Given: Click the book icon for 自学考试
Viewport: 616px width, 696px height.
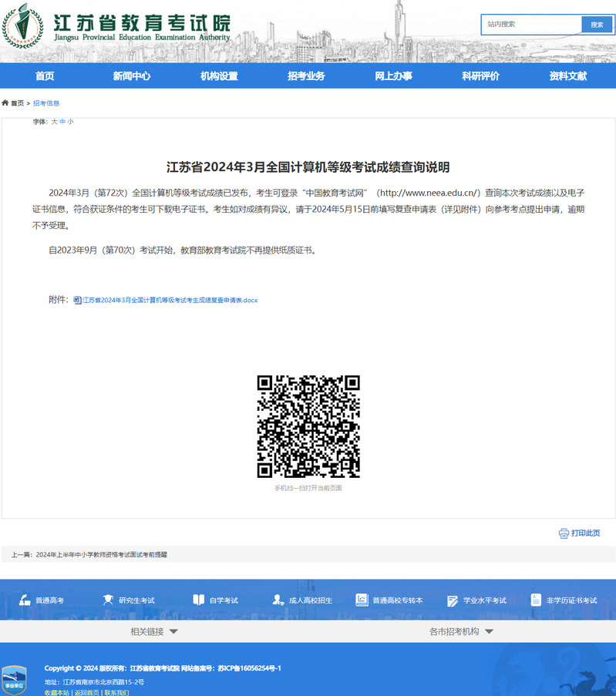Looking at the screenshot, I should [x=198, y=600].
